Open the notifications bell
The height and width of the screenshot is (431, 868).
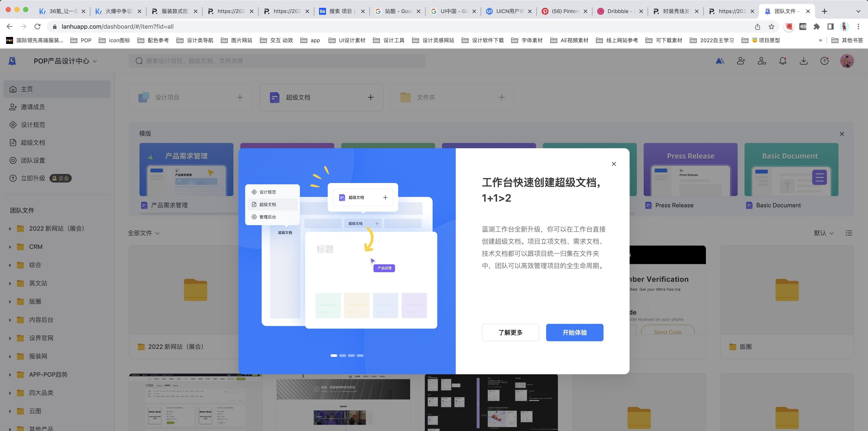pos(782,61)
